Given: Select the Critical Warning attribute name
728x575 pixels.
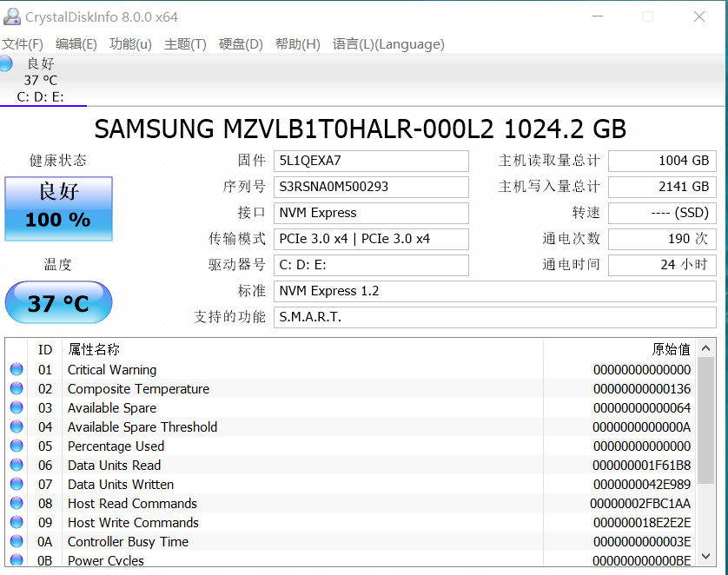Looking at the screenshot, I should tap(112, 370).
